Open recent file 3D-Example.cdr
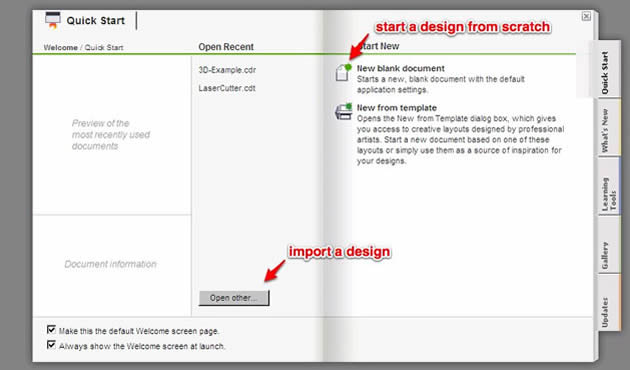 (x=227, y=70)
